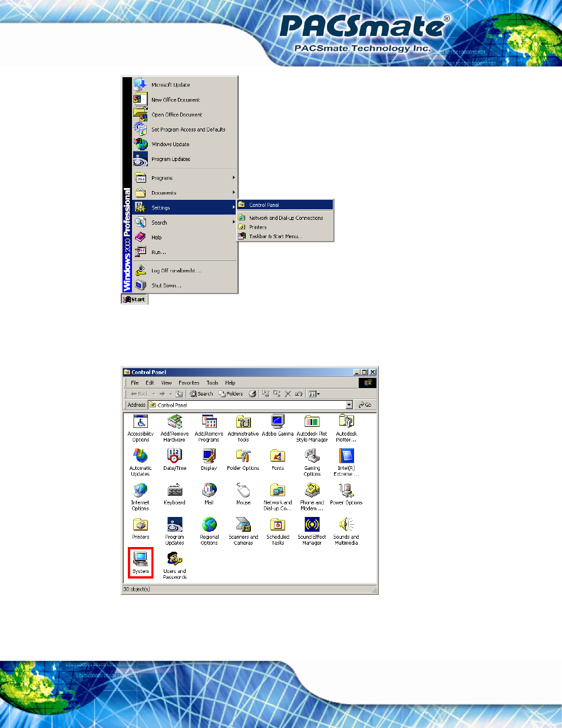562x728 pixels.
Task: Open the Sounds and Multimedia icon
Action: pos(346,531)
